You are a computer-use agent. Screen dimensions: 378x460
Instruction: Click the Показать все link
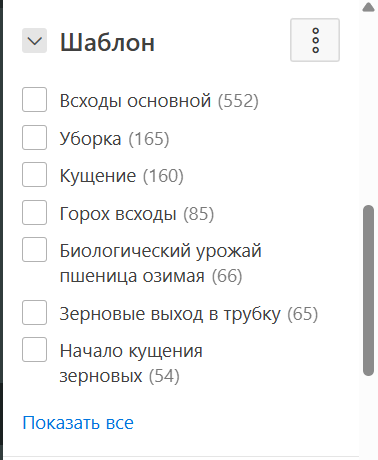(x=78, y=423)
